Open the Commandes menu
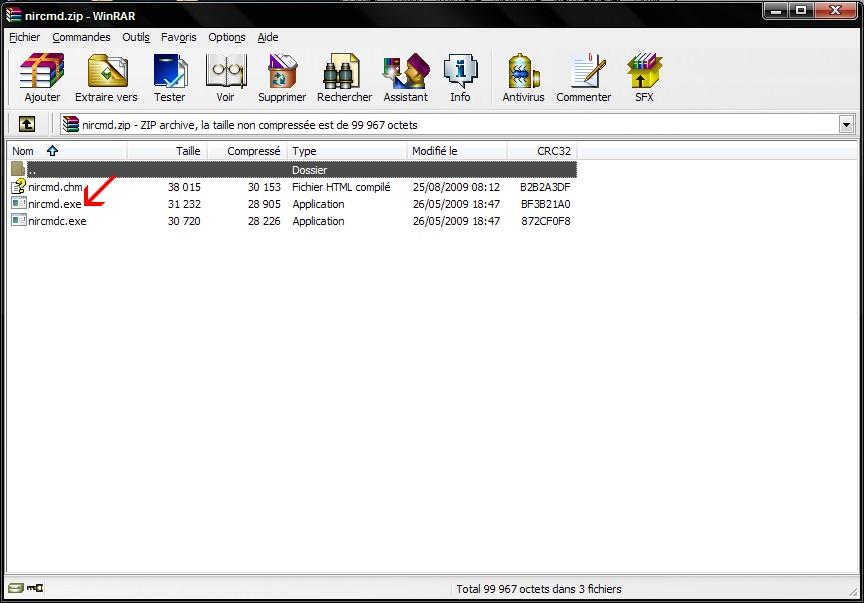The image size is (864, 603). pyautogui.click(x=81, y=37)
